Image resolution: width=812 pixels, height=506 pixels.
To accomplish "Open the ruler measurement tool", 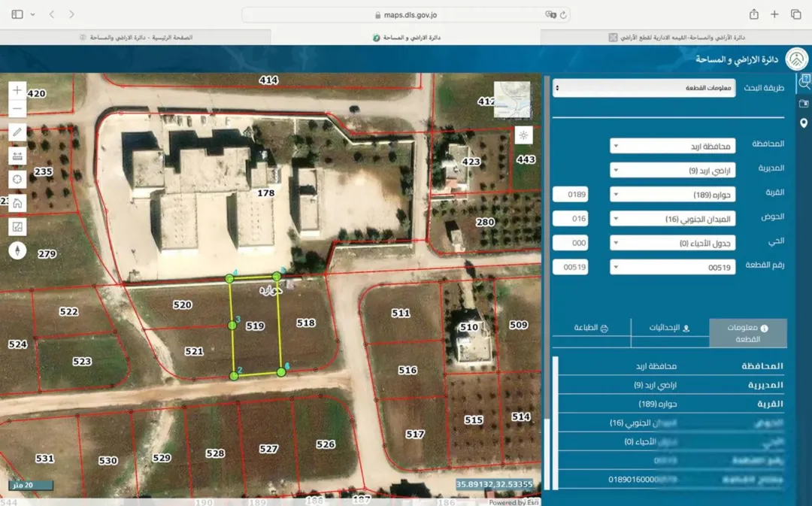I will tap(17, 156).
